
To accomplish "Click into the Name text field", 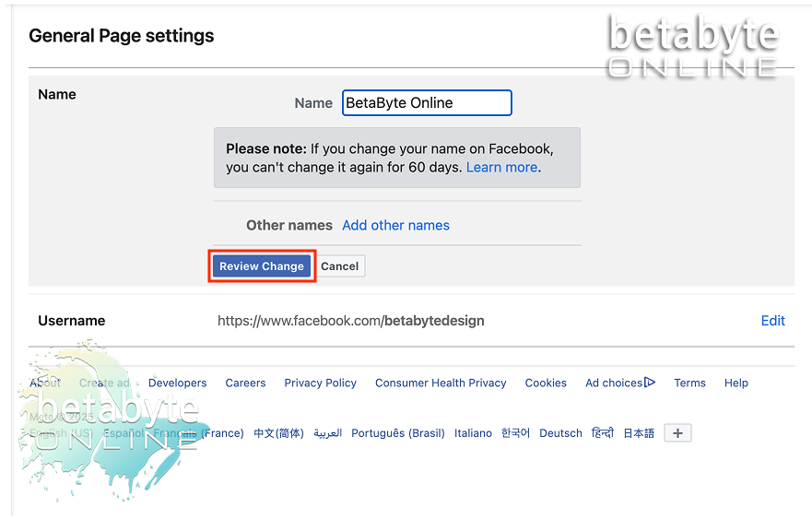I will pyautogui.click(x=427, y=103).
